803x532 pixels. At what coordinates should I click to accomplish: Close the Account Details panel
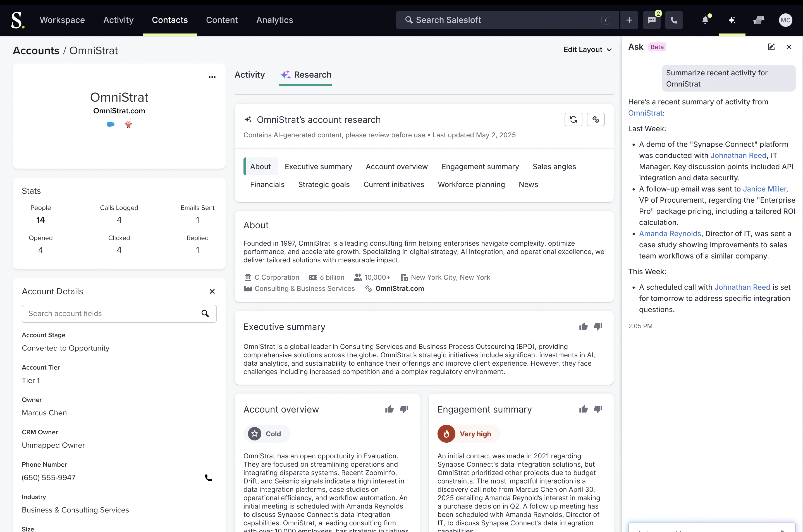(x=212, y=291)
